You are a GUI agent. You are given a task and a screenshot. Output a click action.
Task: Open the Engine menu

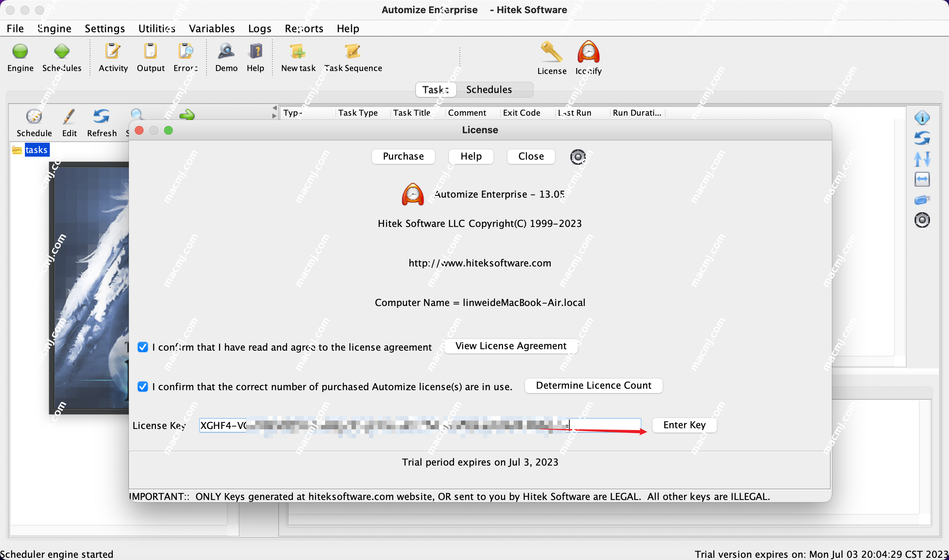(x=54, y=28)
